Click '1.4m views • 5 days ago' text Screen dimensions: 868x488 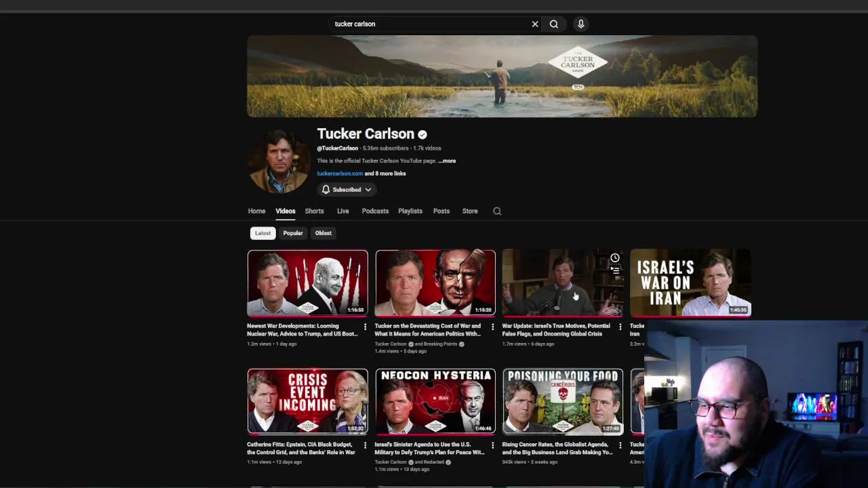pos(401,351)
